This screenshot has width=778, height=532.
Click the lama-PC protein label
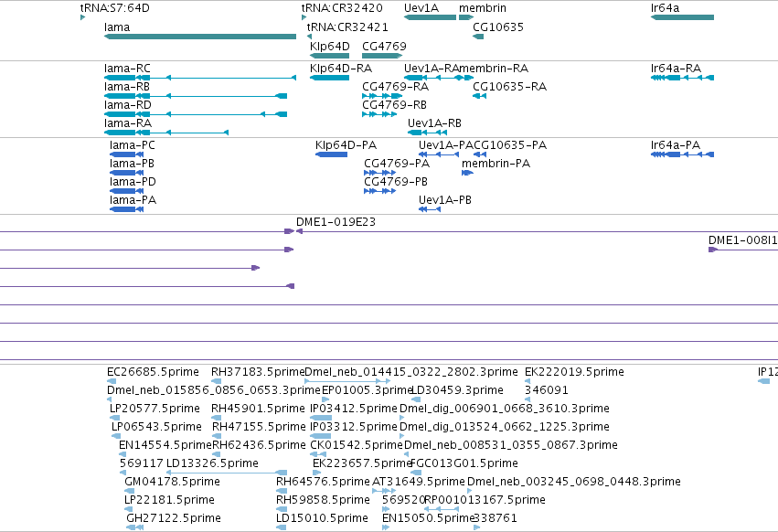pyautogui.click(x=132, y=145)
